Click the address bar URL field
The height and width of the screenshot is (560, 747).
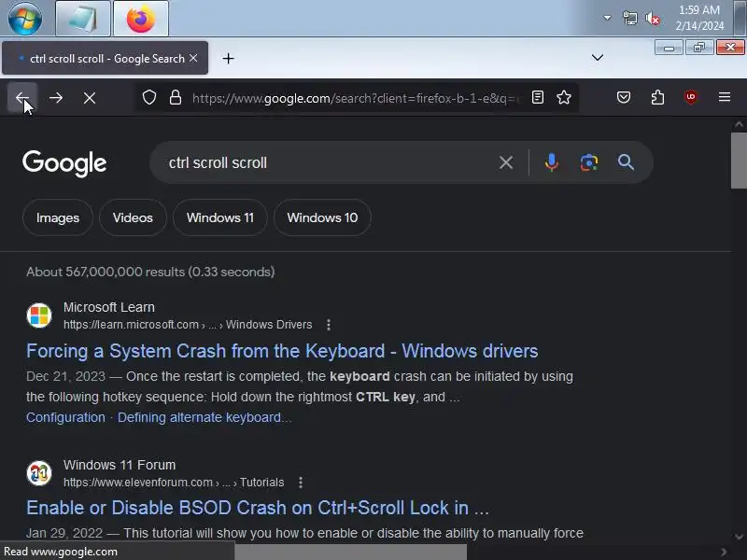click(357, 98)
